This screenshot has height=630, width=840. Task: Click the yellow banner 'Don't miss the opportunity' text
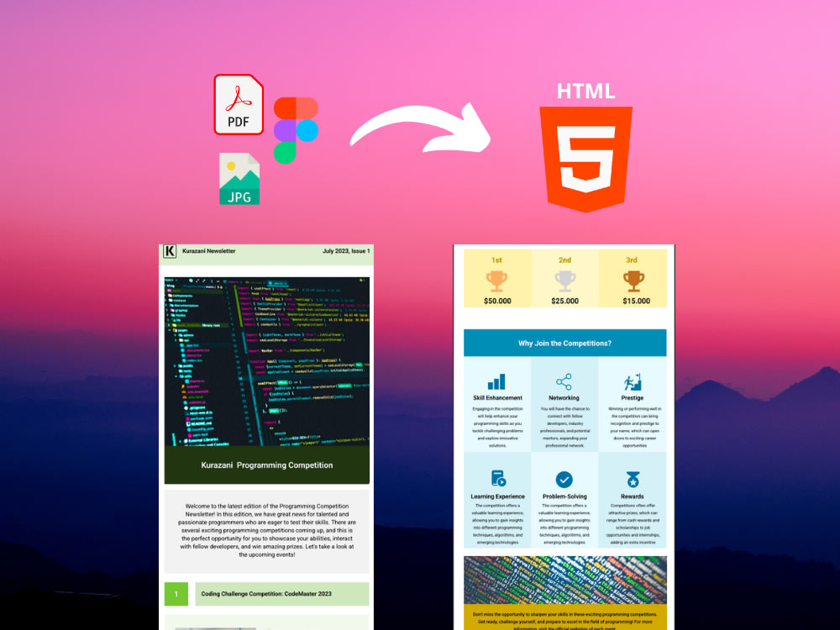[x=565, y=622]
